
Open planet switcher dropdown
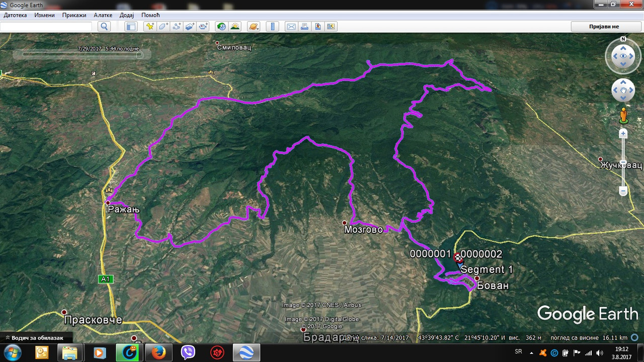tap(254, 27)
